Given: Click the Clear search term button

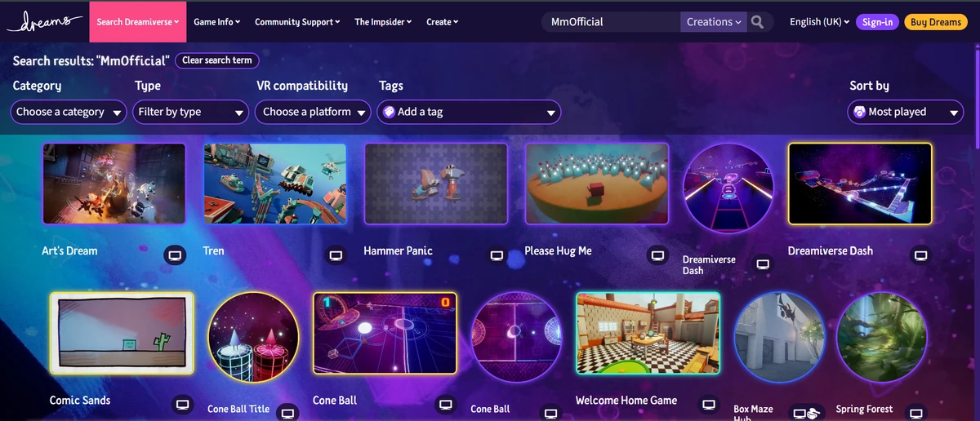Looking at the screenshot, I should (217, 60).
